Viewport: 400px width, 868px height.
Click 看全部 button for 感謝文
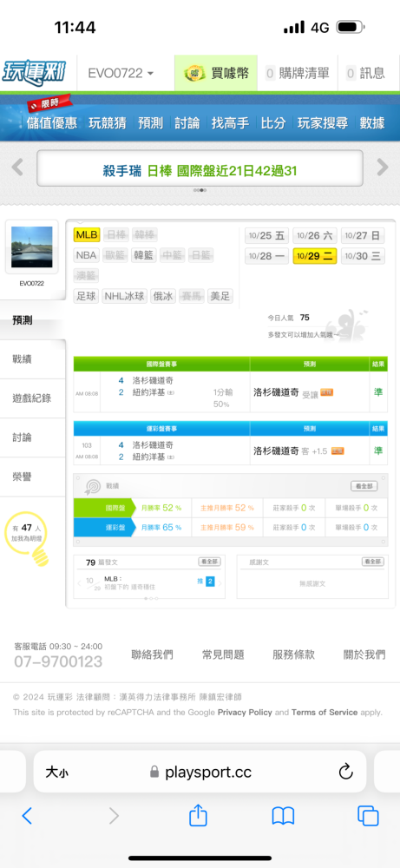[x=373, y=562]
